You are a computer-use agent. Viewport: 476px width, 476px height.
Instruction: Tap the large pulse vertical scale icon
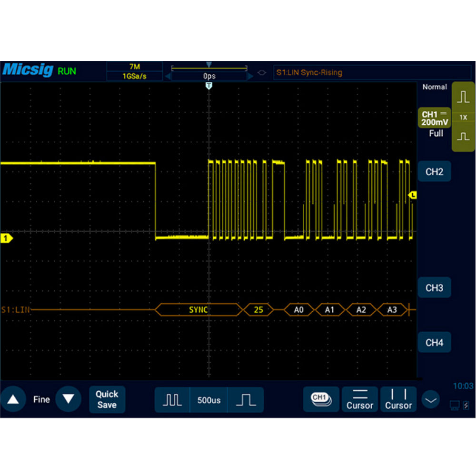pyautogui.click(x=463, y=97)
